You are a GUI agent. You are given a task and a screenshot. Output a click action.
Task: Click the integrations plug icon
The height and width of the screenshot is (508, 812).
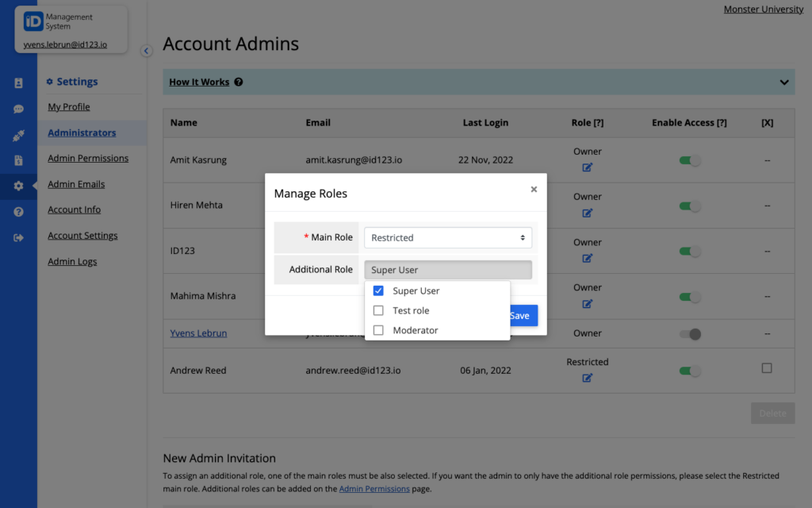point(18,136)
